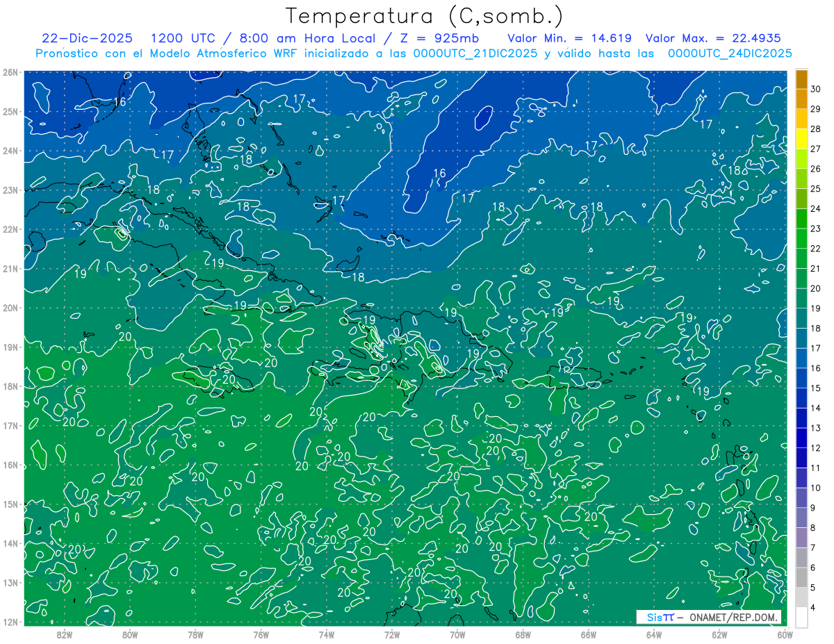Click the '1200 UTC / 8:00 am Hora Local' text
Image resolution: width=834 pixels, height=644 pixels.
(x=261, y=38)
